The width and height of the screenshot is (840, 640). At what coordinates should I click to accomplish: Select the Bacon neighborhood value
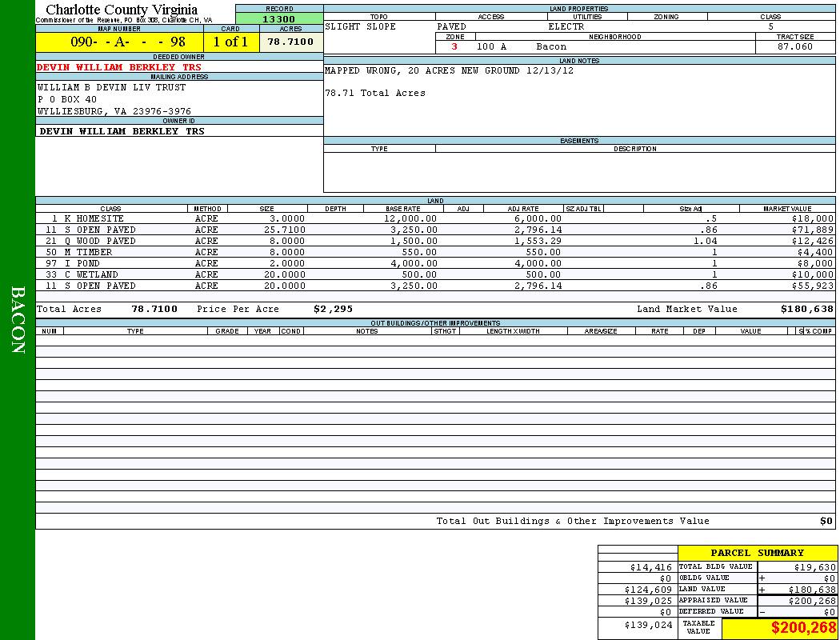[551, 46]
